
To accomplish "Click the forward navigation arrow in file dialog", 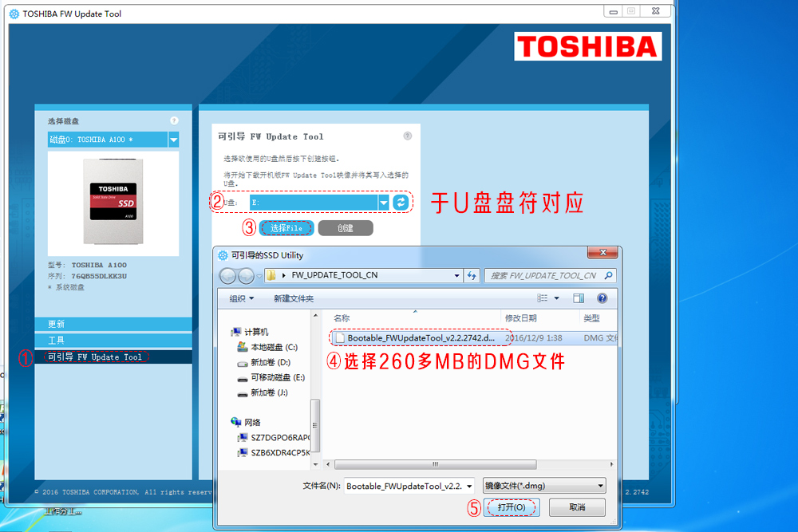I will coord(247,276).
